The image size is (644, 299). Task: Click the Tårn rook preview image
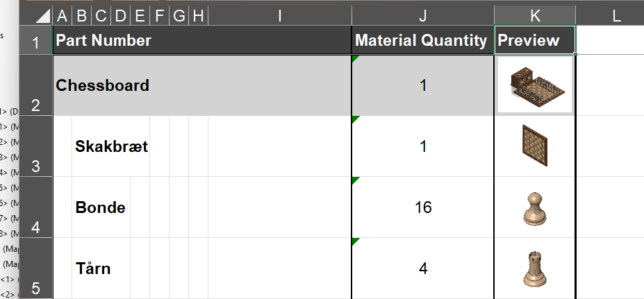(535, 269)
